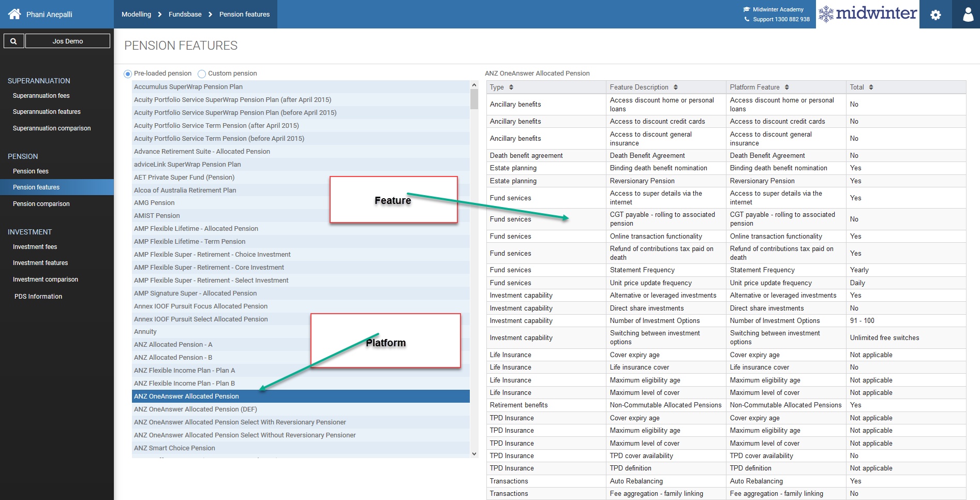Click breadcrumb chevron after Fundsbase
Image resolution: width=980 pixels, height=500 pixels.
(210, 14)
